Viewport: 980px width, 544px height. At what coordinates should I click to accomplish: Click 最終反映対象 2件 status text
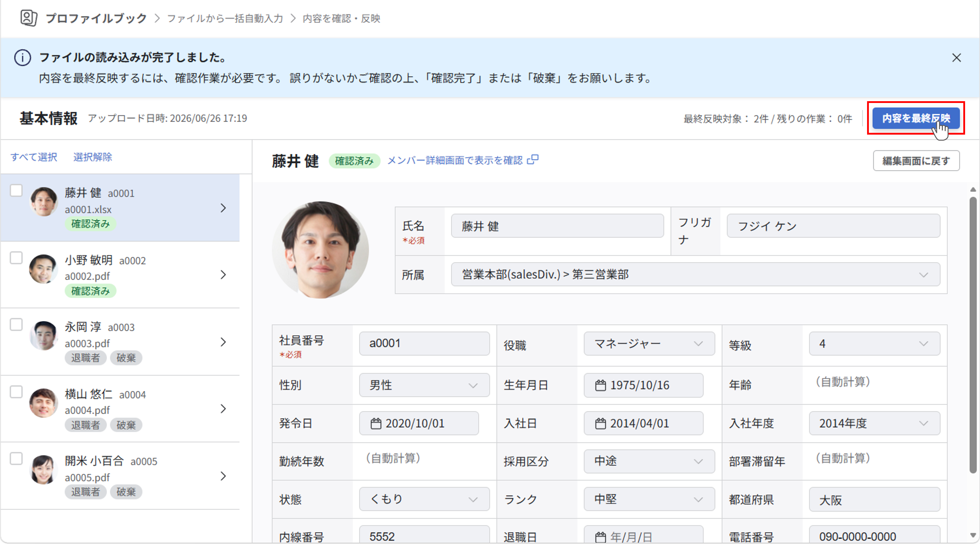pos(726,119)
